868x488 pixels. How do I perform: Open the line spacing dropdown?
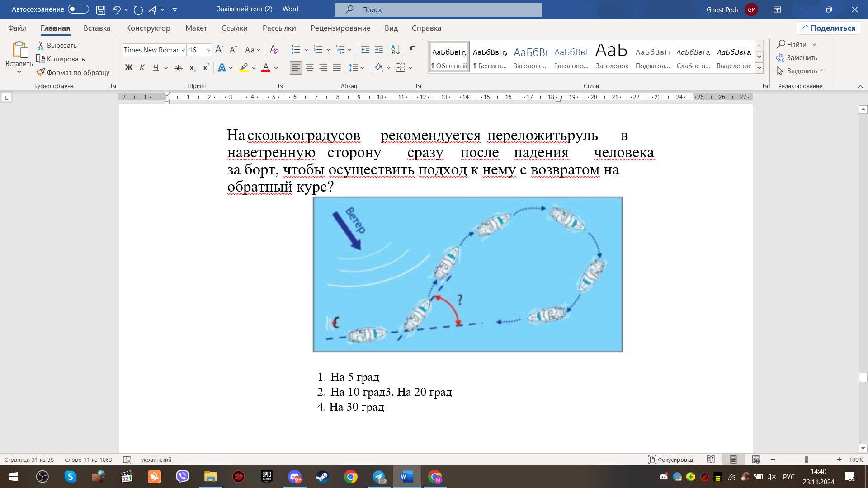click(357, 68)
